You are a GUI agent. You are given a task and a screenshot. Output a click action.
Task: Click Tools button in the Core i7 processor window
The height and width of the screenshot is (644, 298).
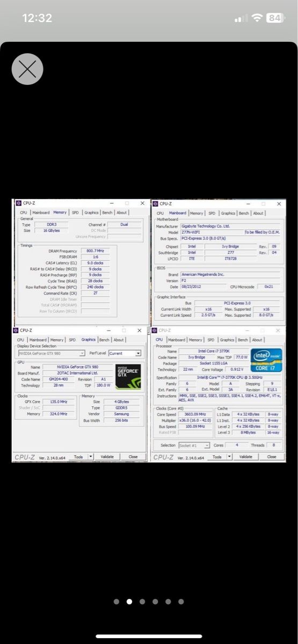tap(217, 457)
